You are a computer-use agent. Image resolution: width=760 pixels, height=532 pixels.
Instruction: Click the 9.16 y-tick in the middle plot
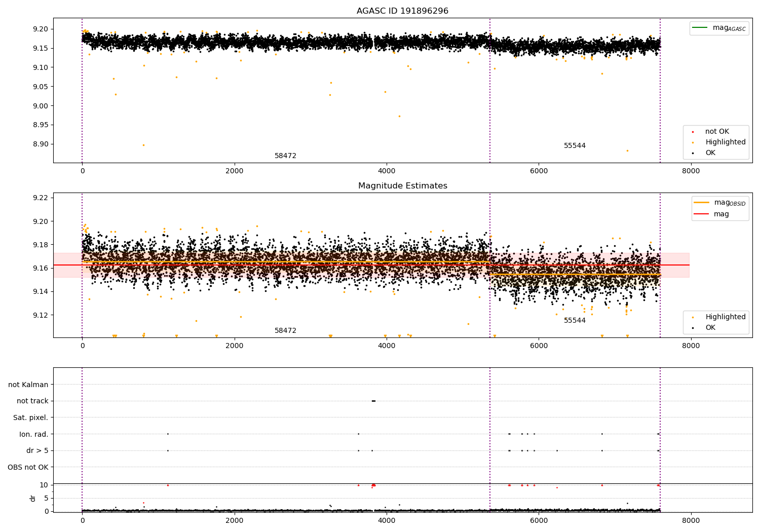tap(40, 268)
